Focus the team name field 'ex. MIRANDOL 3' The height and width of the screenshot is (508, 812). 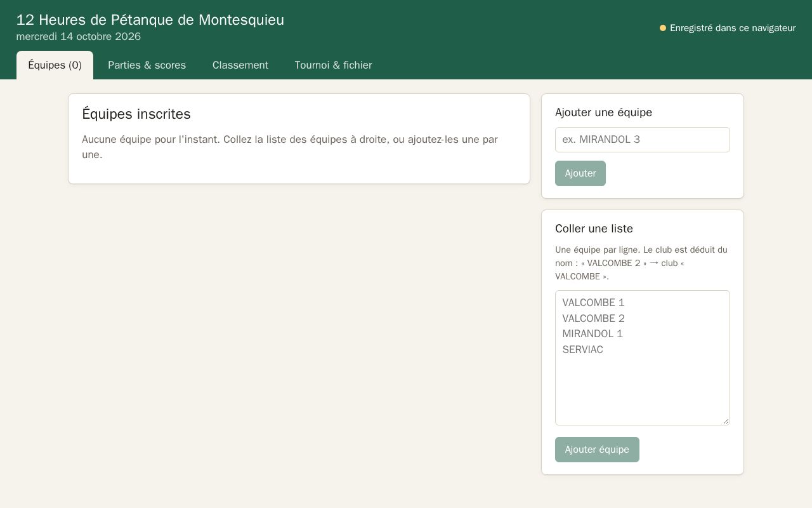tap(642, 140)
